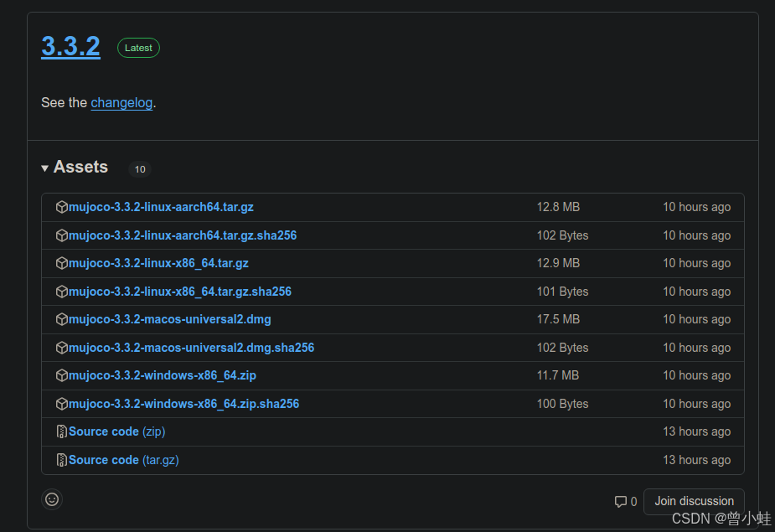Open the smiley reaction picker
Viewport: 775px width, 532px height.
(52, 499)
